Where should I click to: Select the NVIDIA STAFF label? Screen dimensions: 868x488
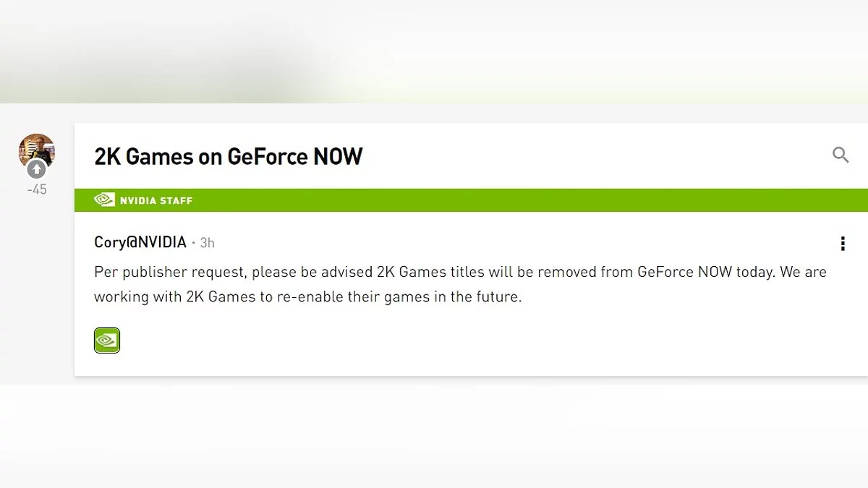(x=156, y=200)
